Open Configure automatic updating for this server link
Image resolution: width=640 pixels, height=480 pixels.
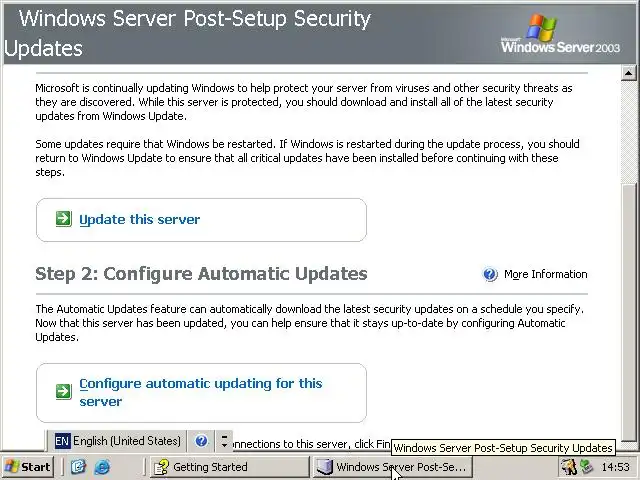click(x=201, y=392)
